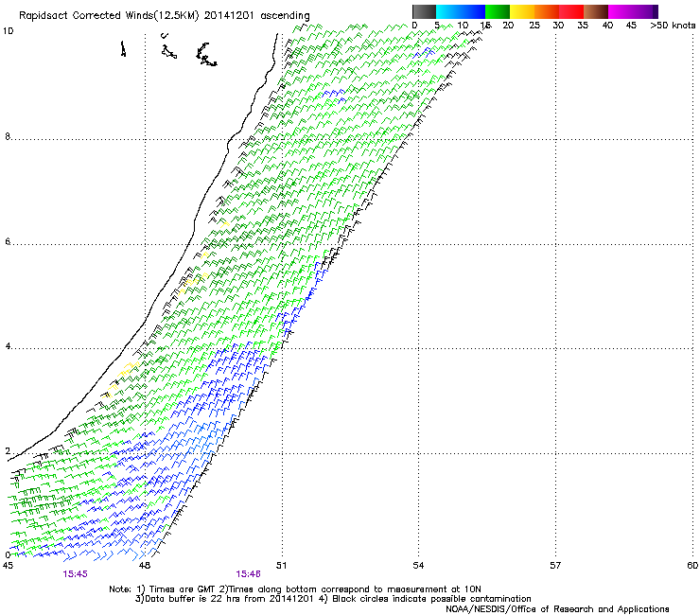
Task: Click longitude label 45 on bottom axis
Action: [x=8, y=566]
